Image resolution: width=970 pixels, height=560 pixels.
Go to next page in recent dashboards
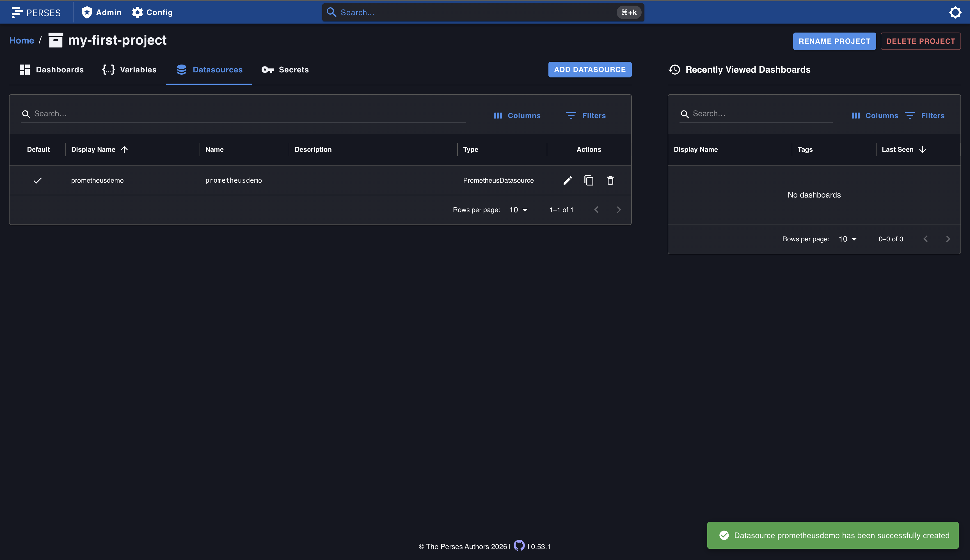[x=948, y=239]
